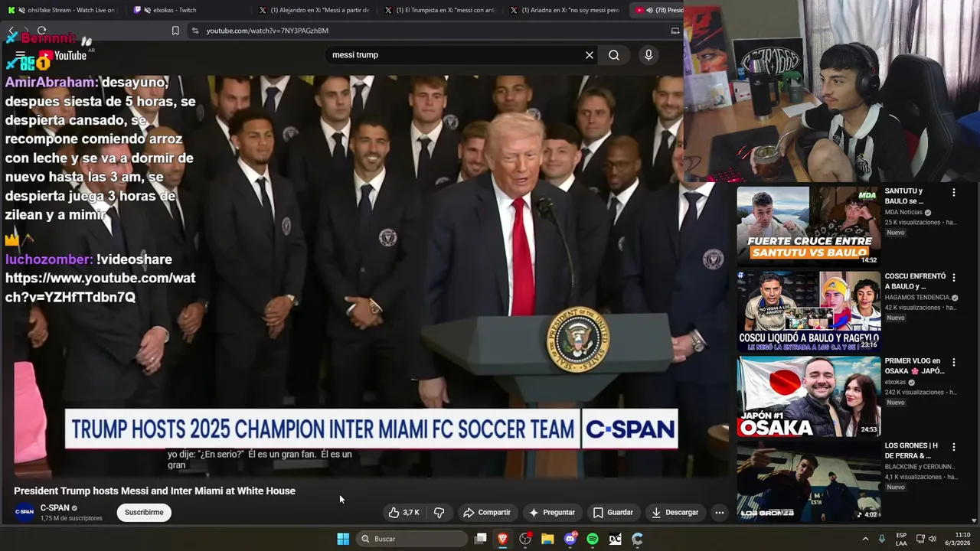The width and height of the screenshot is (980, 551).
Task: Open the 'Alejandro en X' tab
Action: 314,10
